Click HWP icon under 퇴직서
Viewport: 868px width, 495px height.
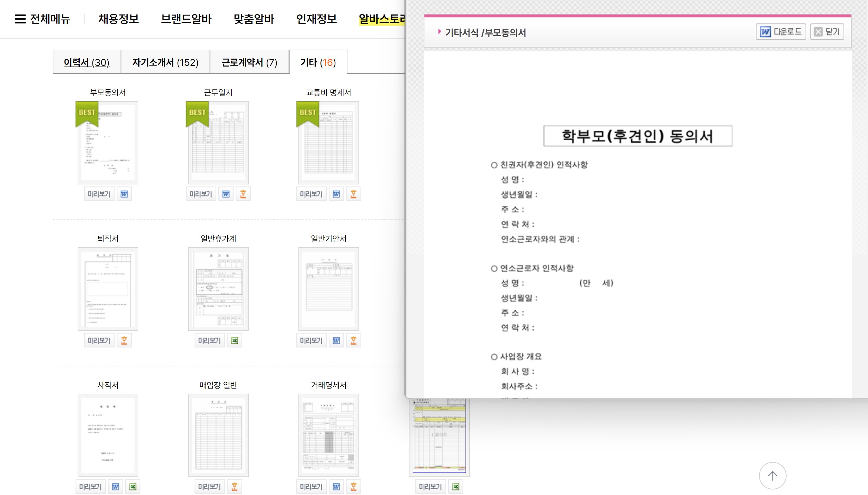pyautogui.click(x=124, y=341)
